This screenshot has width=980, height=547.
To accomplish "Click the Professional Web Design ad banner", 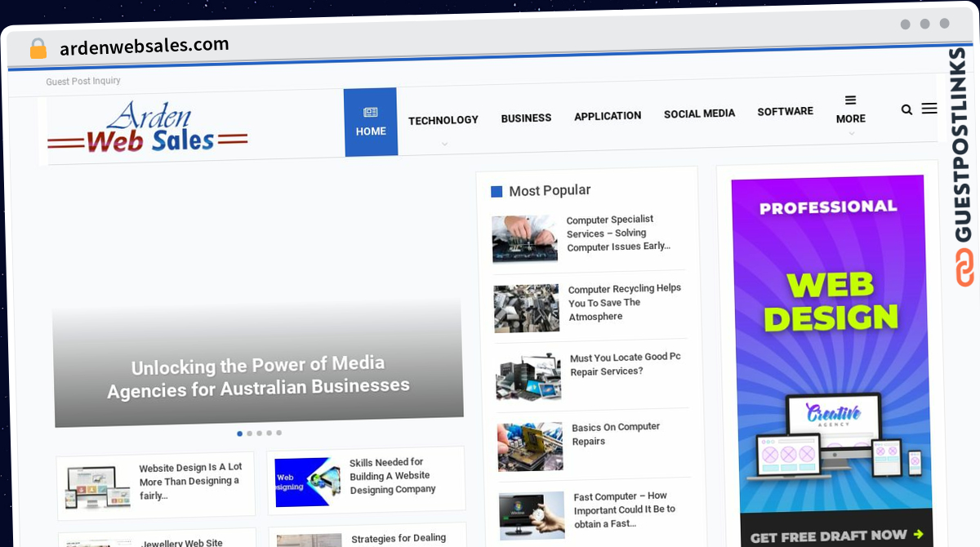I will (x=831, y=361).
